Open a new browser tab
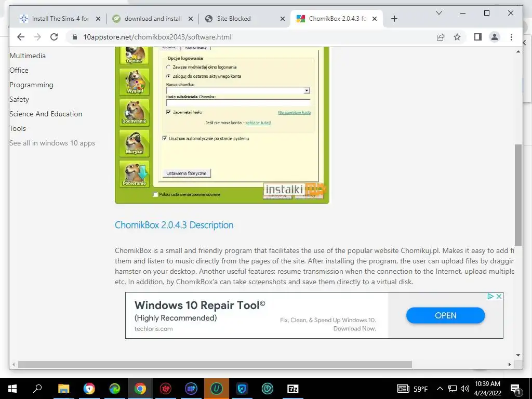 [x=394, y=19]
